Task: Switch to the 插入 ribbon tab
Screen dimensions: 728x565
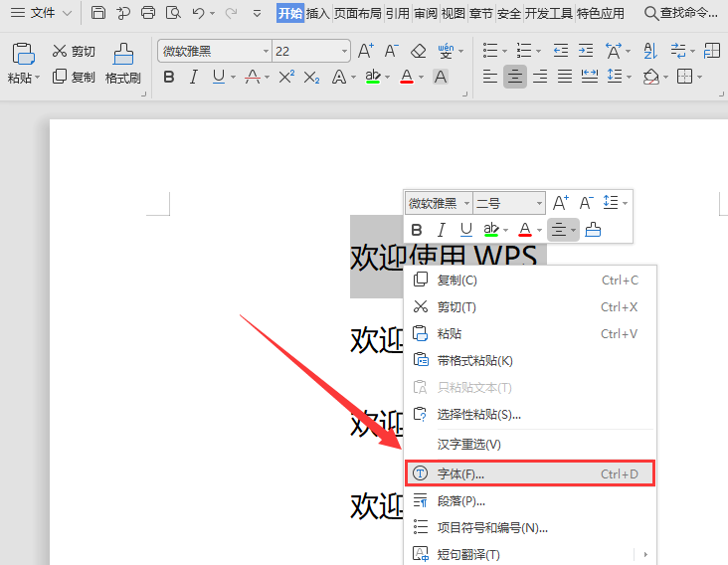Action: pyautogui.click(x=318, y=13)
